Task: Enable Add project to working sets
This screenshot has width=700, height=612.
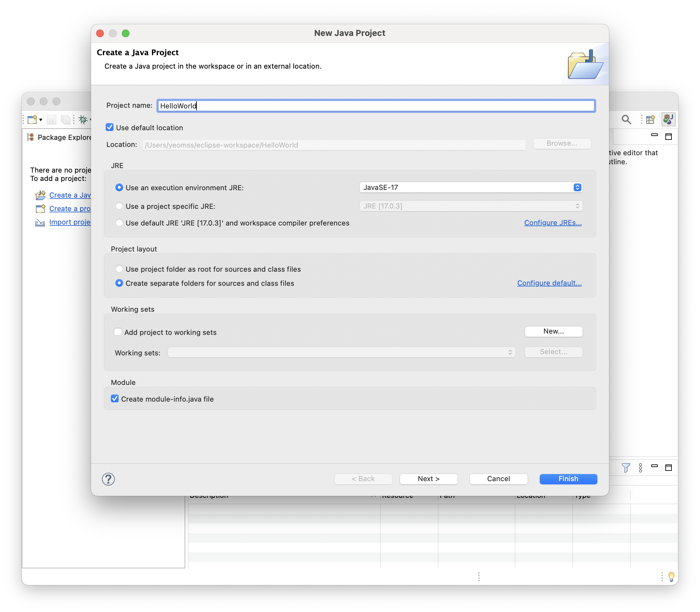Action: 118,332
